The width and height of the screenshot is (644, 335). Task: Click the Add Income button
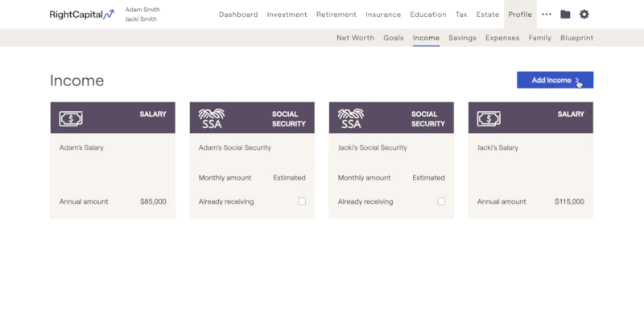[555, 81]
